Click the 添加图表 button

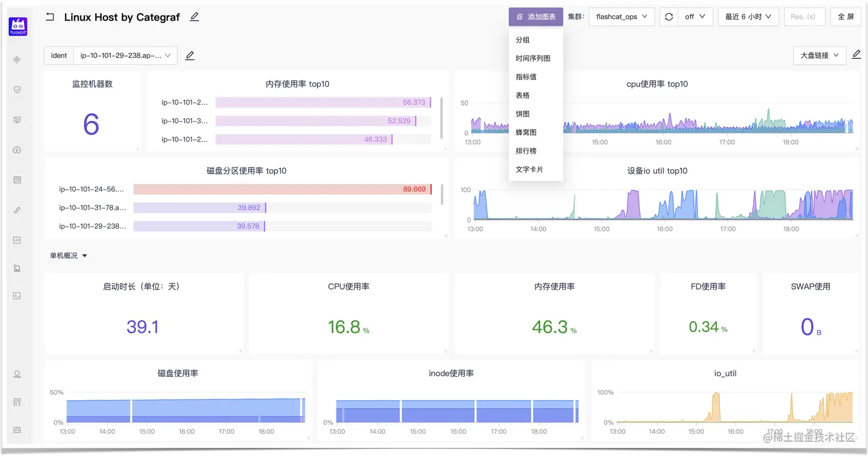point(535,17)
